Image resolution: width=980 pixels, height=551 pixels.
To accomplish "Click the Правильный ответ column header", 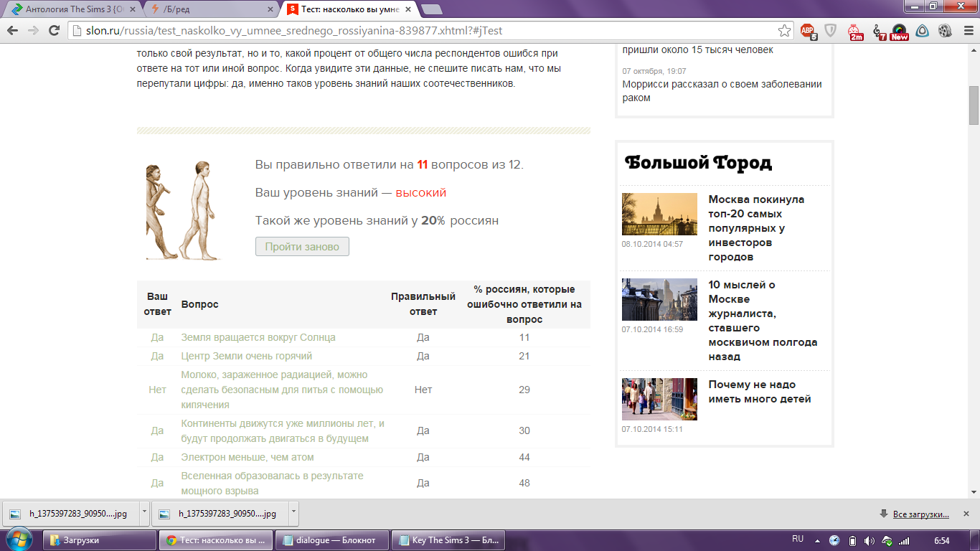I will (x=423, y=304).
